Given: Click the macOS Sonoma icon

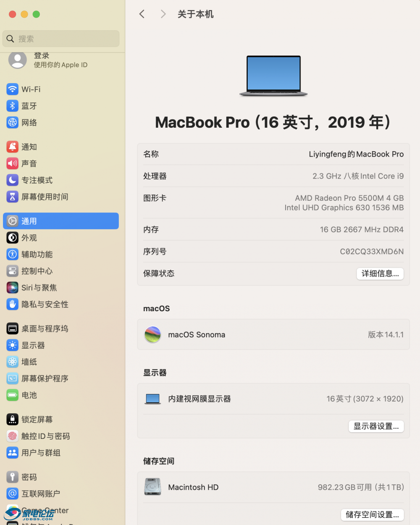Looking at the screenshot, I should pos(153,335).
